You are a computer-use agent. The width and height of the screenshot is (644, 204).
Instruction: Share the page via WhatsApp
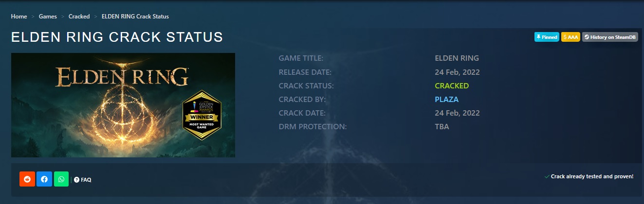click(61, 179)
